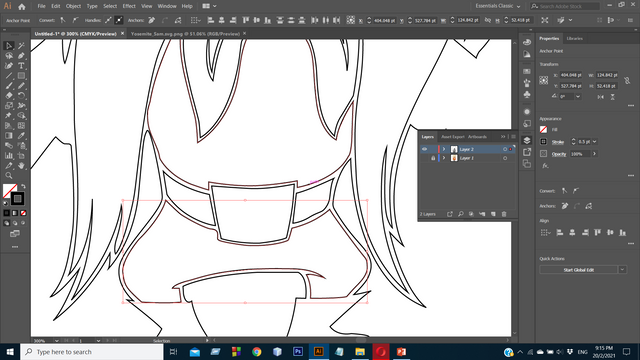The image size is (640, 360).
Task: Open zoom level dropdown in status bar
Action: [56, 340]
